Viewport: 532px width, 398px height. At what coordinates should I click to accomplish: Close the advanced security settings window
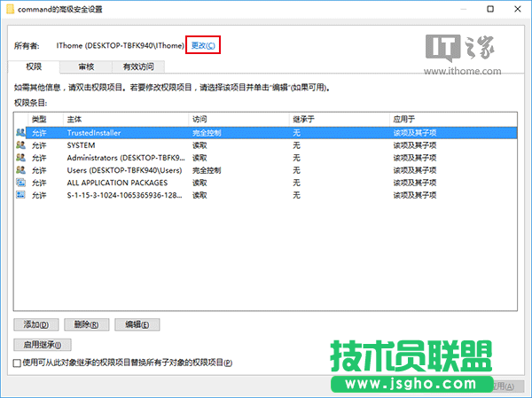[518, 9]
